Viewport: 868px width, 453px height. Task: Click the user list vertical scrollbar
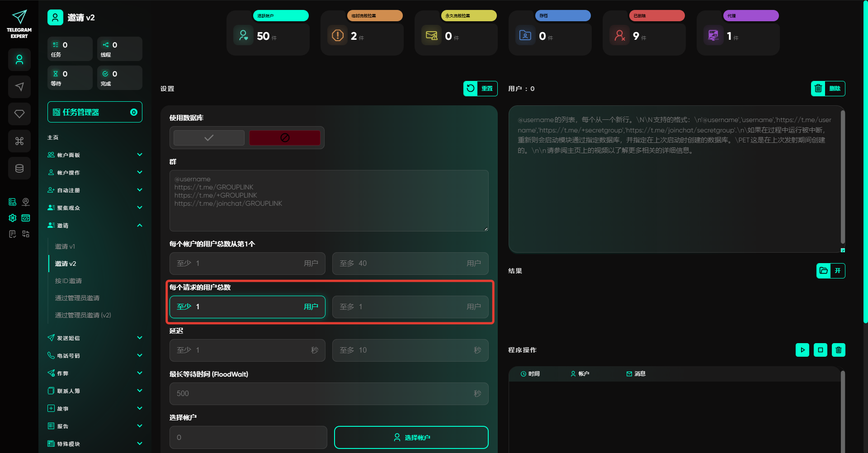(x=842, y=176)
